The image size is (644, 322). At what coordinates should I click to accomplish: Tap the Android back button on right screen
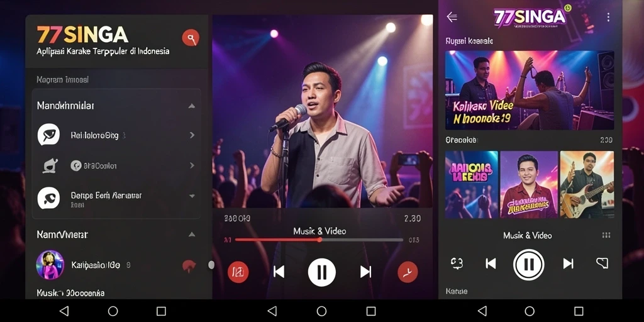[482, 311]
